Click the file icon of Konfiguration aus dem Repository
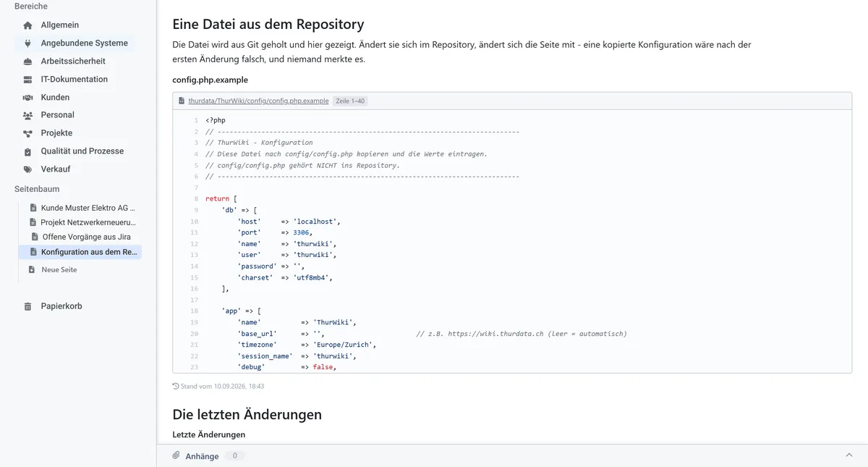Viewport: 868px width, 467px height. click(x=34, y=252)
